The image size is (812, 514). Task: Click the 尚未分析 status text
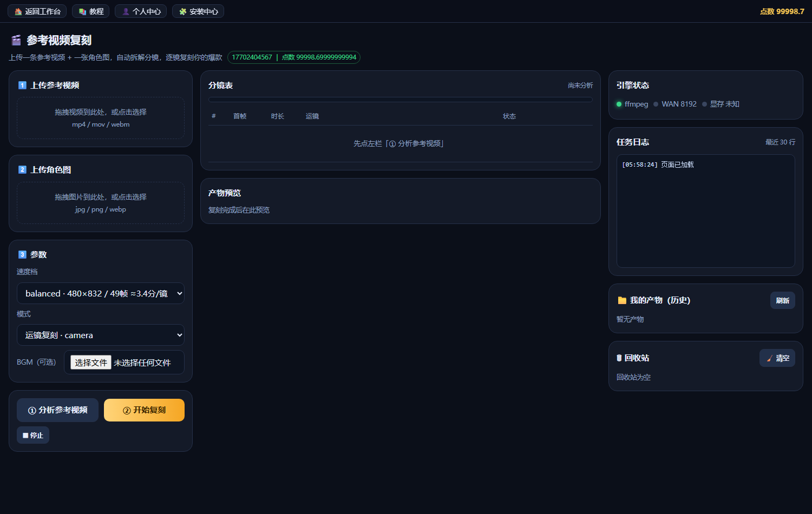(x=580, y=85)
